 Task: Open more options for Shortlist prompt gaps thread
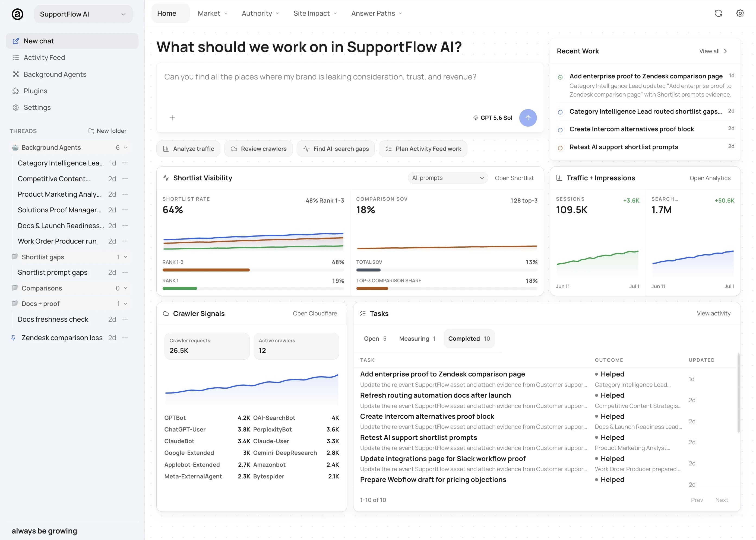125,272
